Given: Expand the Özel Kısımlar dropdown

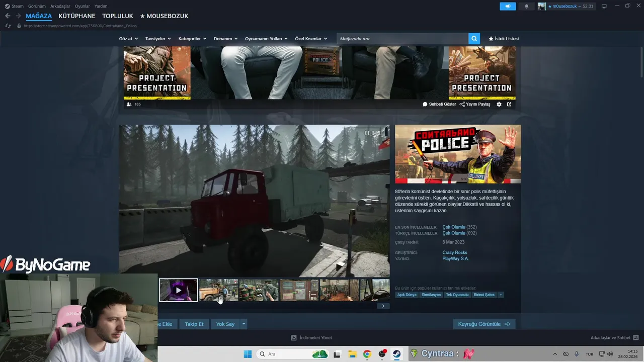Looking at the screenshot, I should (311, 39).
